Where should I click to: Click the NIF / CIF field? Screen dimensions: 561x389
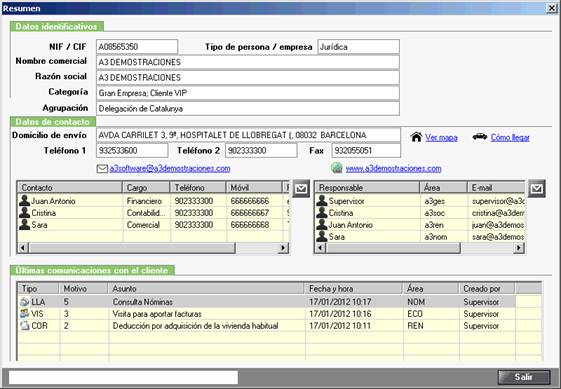click(137, 47)
